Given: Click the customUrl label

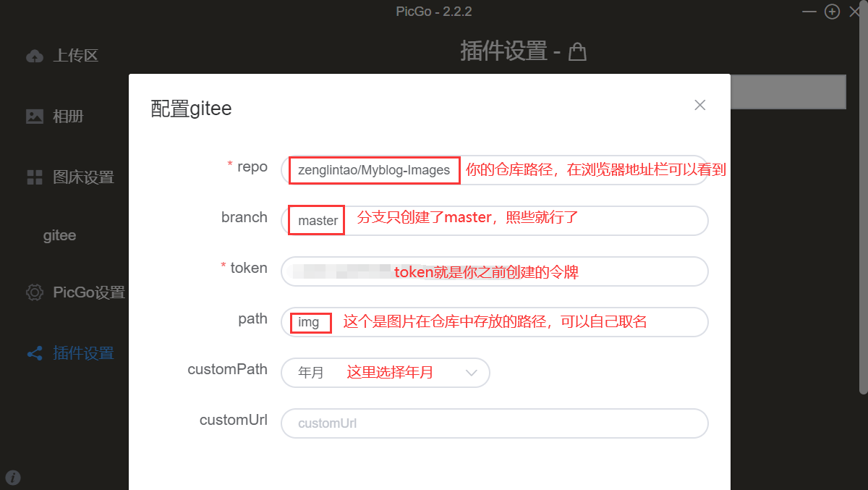Looking at the screenshot, I should 234,420.
